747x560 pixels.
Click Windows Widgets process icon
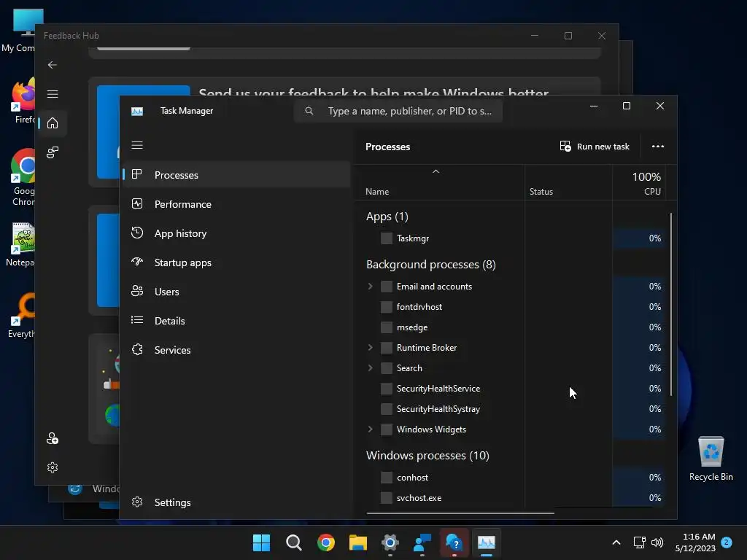click(x=387, y=429)
